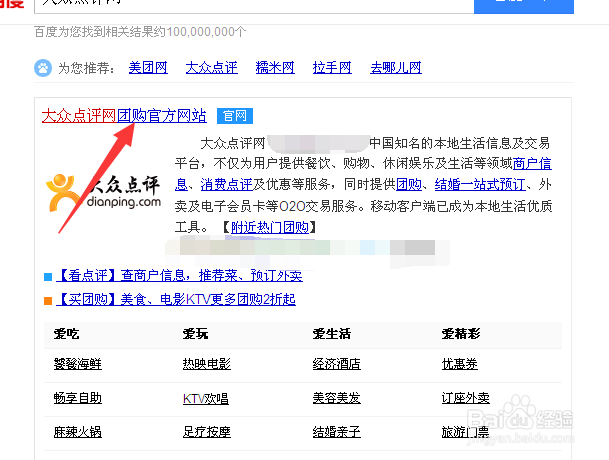Open the 麻辣火锅 link

[78, 432]
